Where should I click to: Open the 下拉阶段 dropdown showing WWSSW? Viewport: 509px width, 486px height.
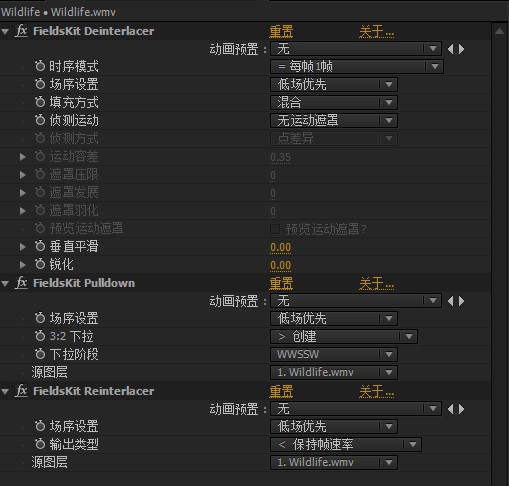(x=334, y=354)
